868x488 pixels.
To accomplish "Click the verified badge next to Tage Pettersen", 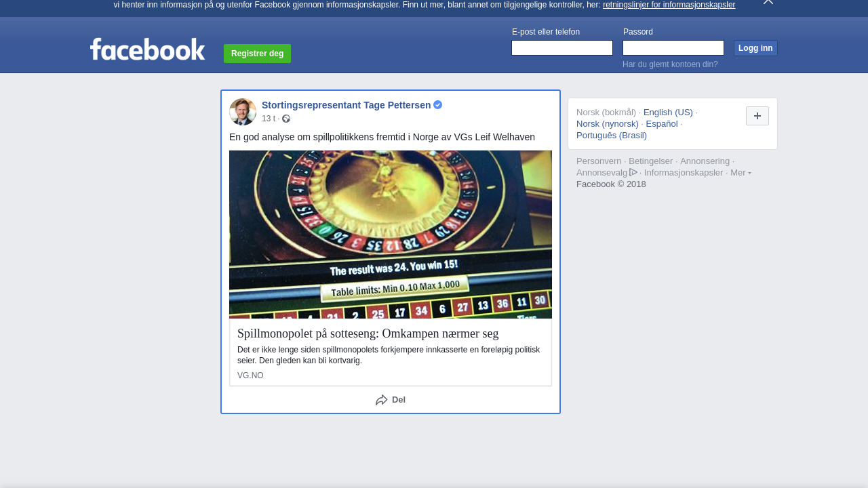I will pyautogui.click(x=438, y=105).
